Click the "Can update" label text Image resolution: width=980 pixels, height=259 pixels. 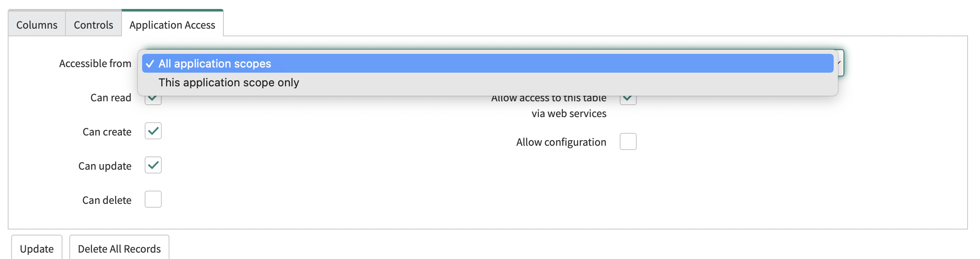[x=105, y=166]
